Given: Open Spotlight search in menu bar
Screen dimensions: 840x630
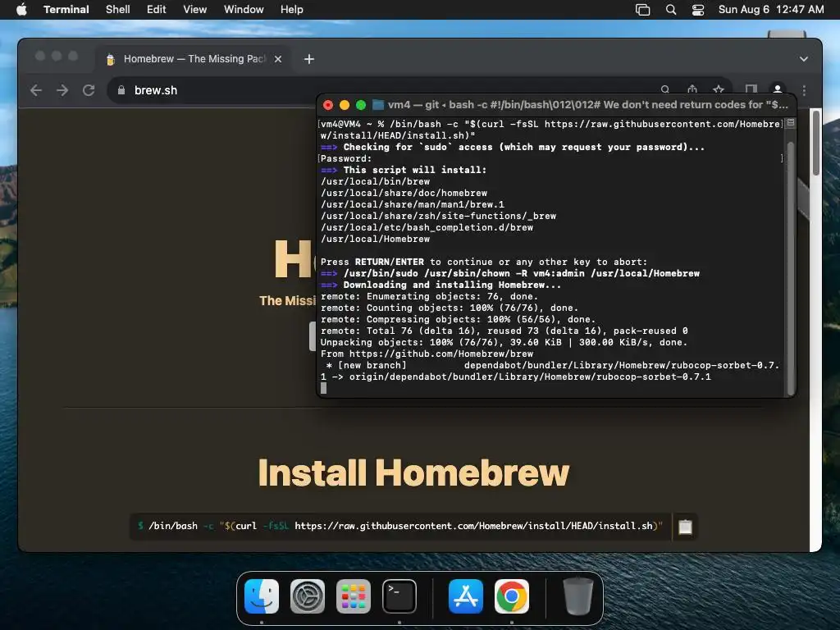Looking at the screenshot, I should click(671, 9).
